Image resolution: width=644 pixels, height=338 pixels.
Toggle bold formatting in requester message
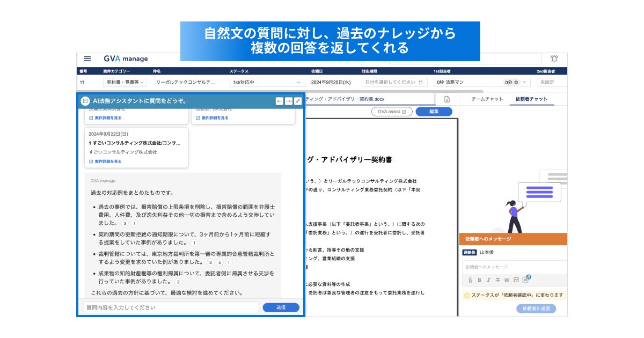click(x=479, y=280)
